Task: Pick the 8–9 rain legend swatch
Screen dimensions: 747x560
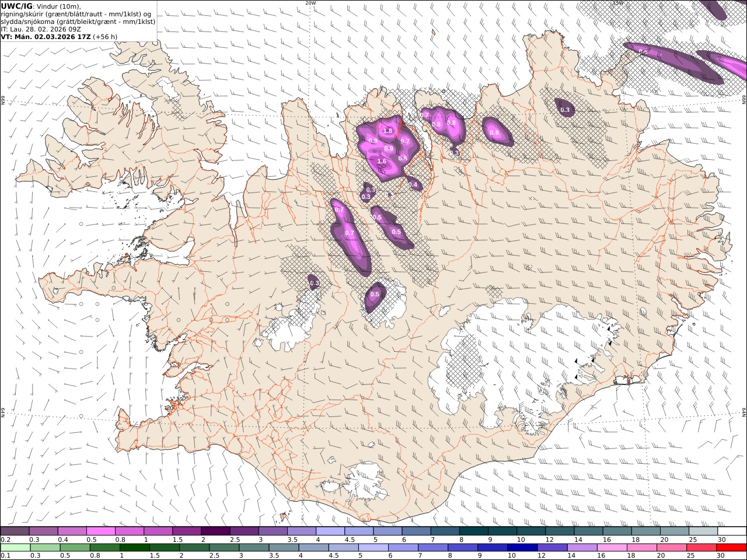Action: [x=463, y=547]
